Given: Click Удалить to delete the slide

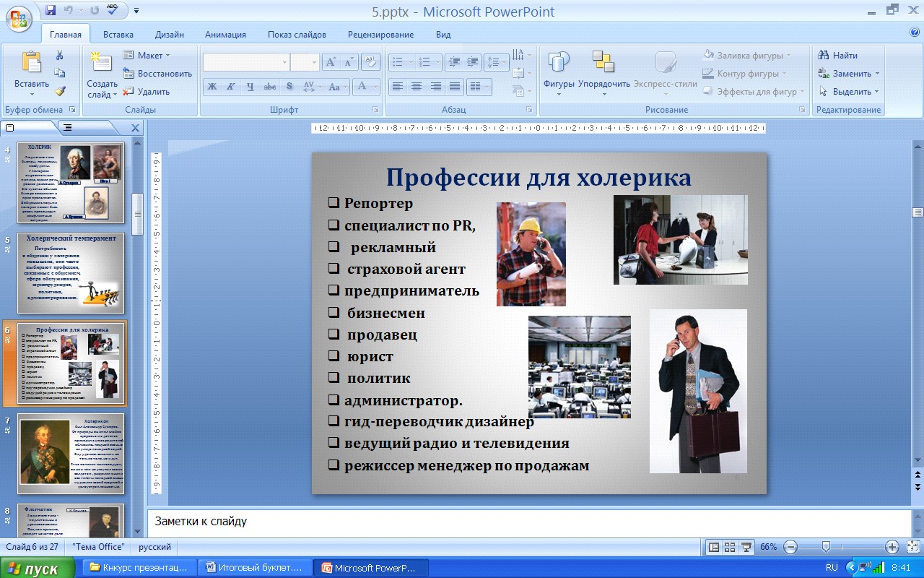Looking at the screenshot, I should [146, 92].
